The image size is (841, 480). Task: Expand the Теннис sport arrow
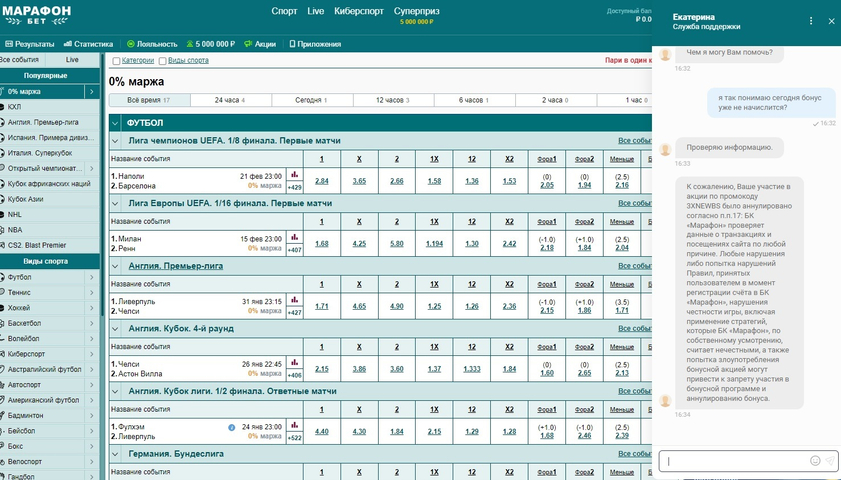click(92, 293)
